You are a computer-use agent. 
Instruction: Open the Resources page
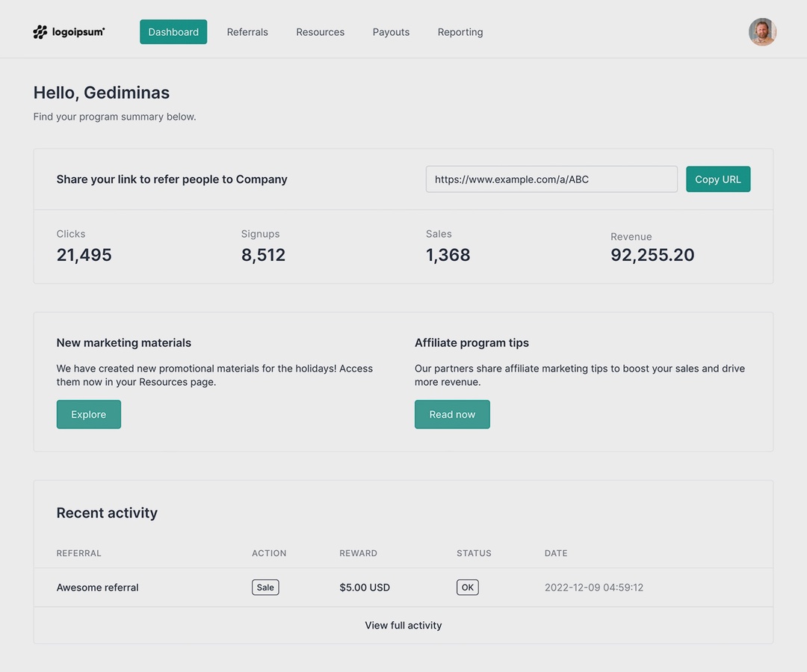[320, 31]
